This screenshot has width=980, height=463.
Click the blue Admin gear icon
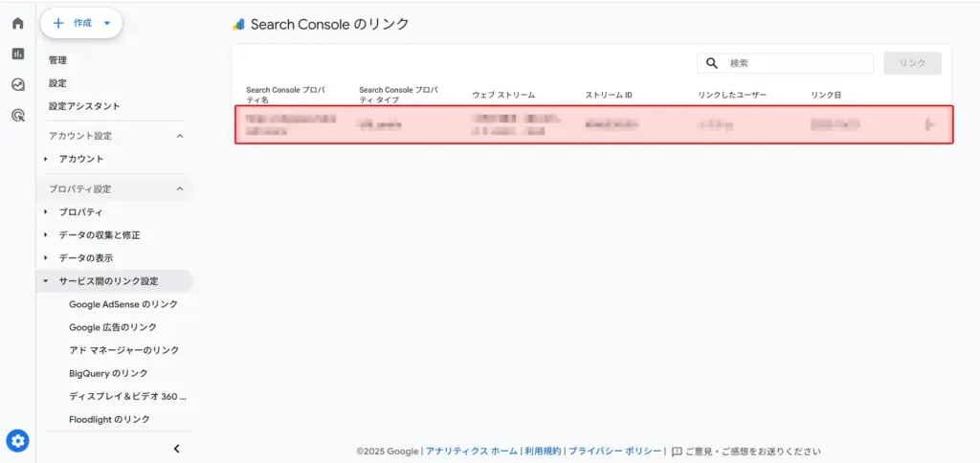[18, 441]
